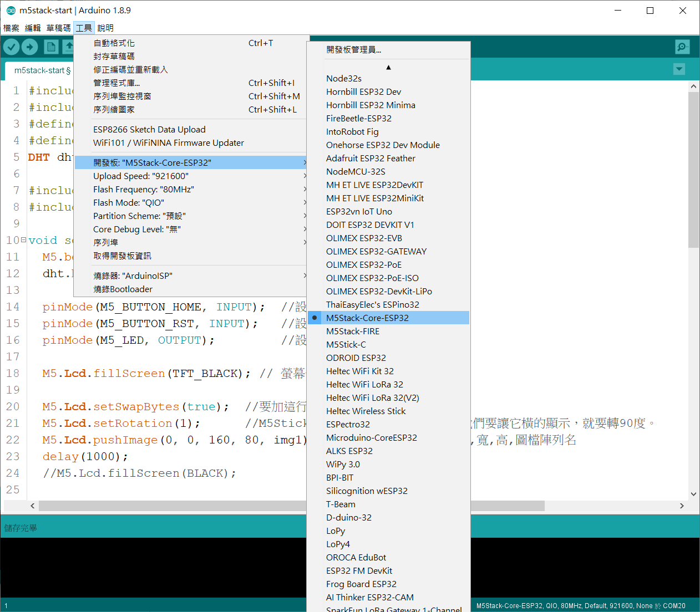Select the OLIMEX ESP32-PoE-ISO board
This screenshot has height=612, width=700.
point(388,278)
